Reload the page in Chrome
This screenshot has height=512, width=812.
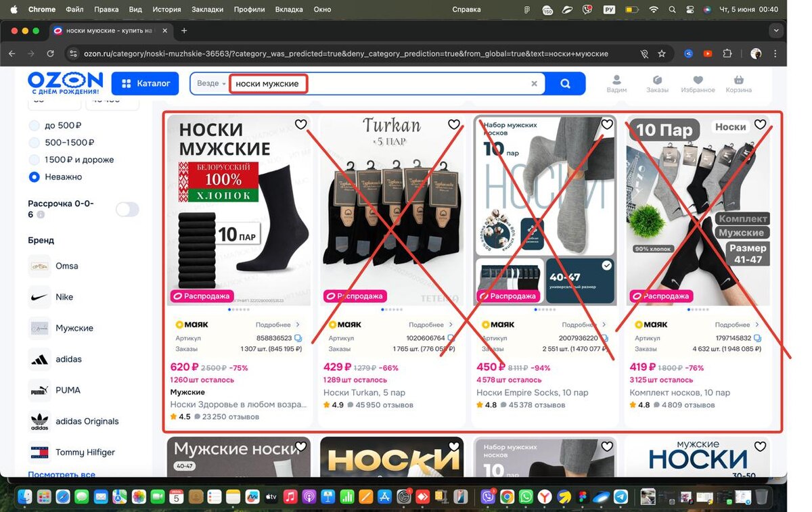point(50,53)
